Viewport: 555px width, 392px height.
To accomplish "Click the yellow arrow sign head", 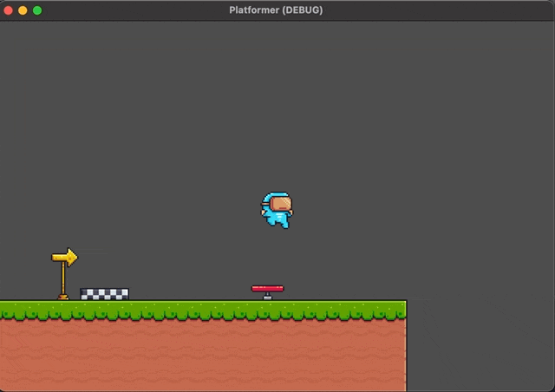I will (65, 257).
